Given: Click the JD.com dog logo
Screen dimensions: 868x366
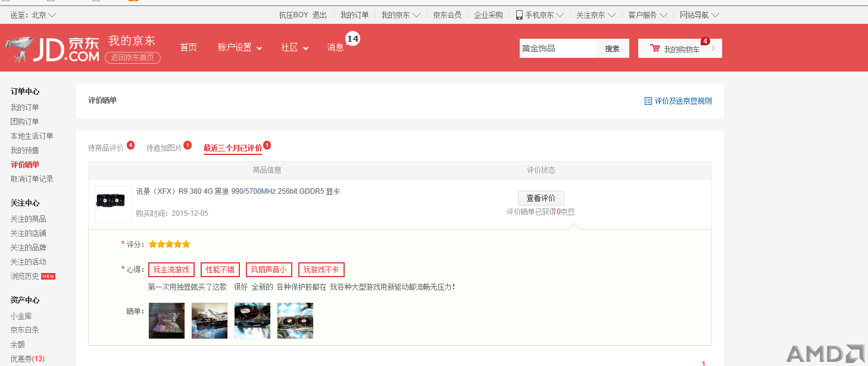Looking at the screenshot, I should [x=52, y=49].
